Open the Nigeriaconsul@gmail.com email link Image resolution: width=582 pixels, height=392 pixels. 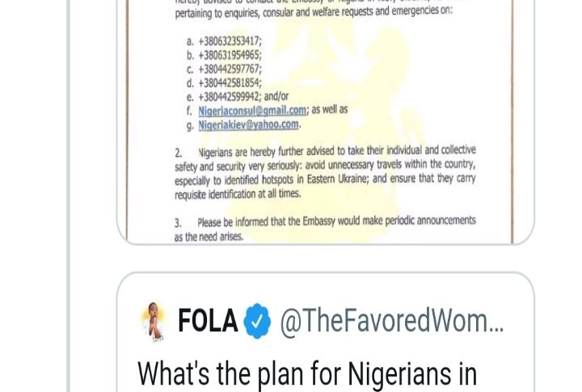pyautogui.click(x=252, y=110)
